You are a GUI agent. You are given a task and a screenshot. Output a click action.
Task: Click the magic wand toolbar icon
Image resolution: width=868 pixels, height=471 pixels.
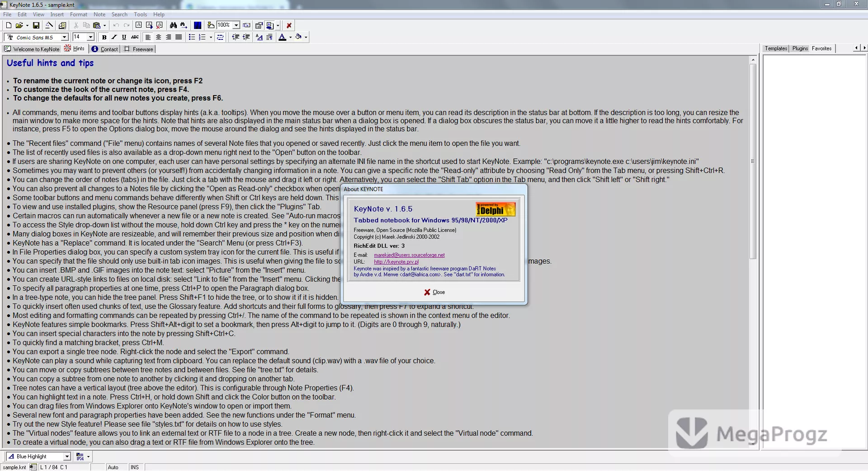tap(49, 25)
